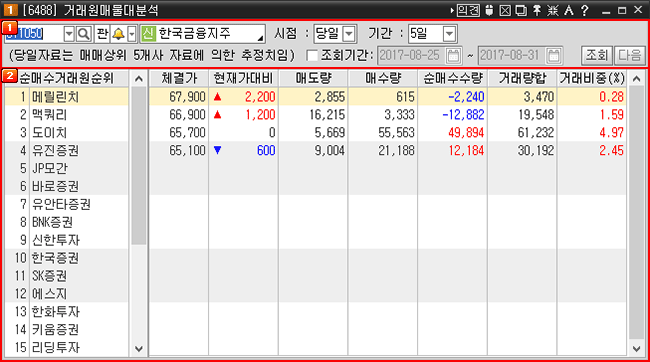Open the stock code history dropdown
The height and width of the screenshot is (362, 650).
[69, 34]
